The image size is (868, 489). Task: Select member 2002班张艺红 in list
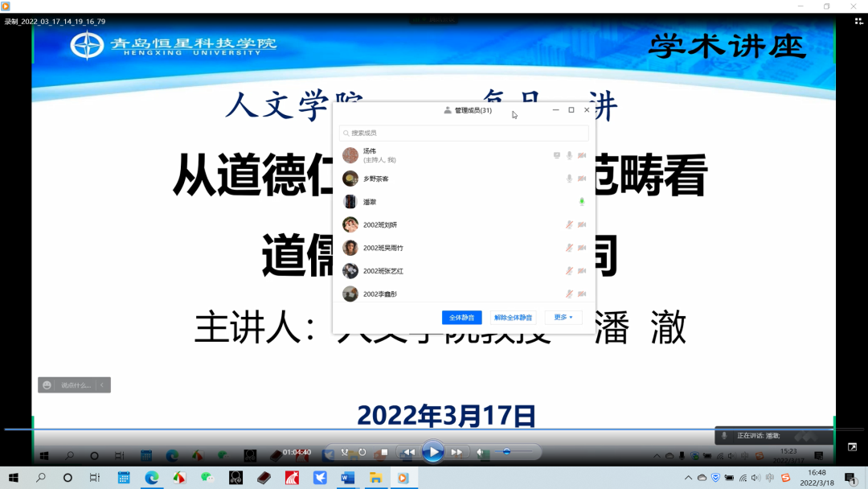[383, 271]
